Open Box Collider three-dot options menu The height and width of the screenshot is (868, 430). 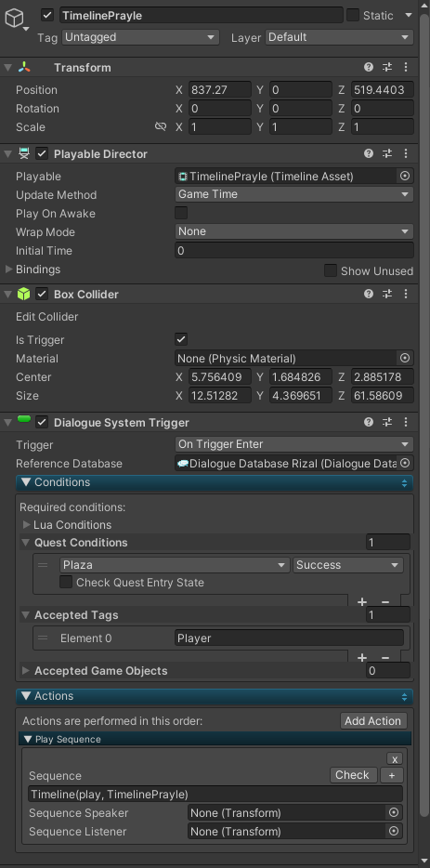click(406, 294)
